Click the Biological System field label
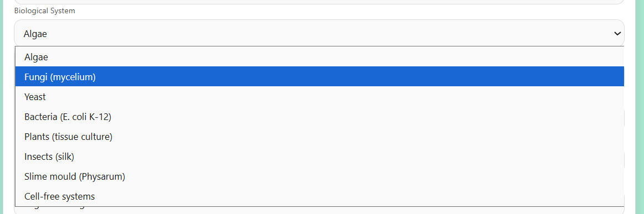The height and width of the screenshot is (214, 644). tap(45, 11)
